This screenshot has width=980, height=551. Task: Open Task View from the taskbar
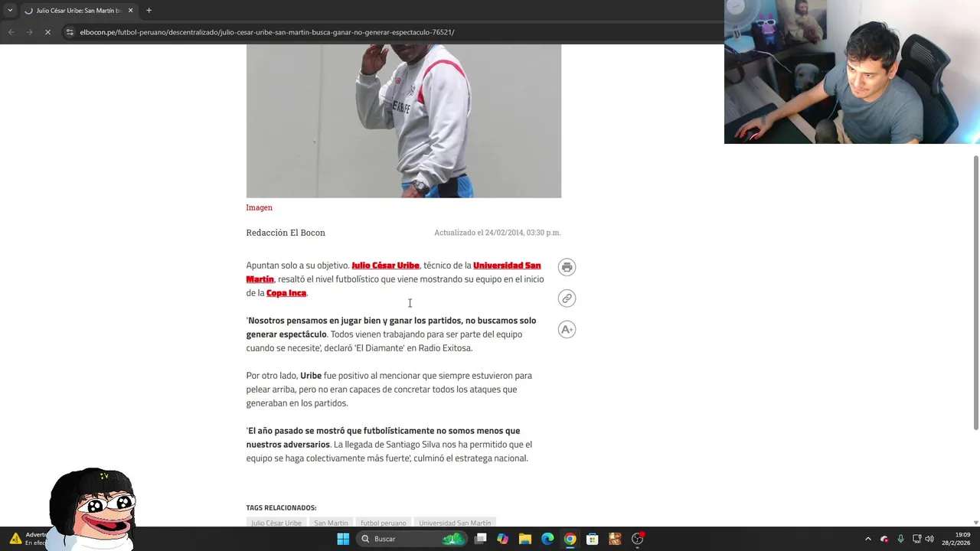tap(480, 539)
